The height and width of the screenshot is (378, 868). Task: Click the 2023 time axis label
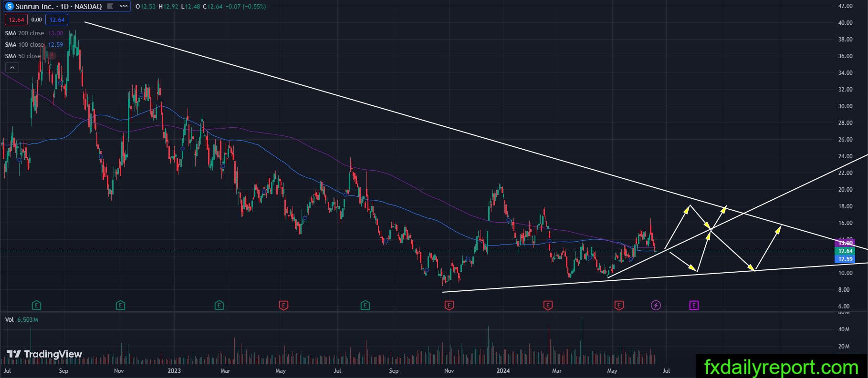click(174, 370)
